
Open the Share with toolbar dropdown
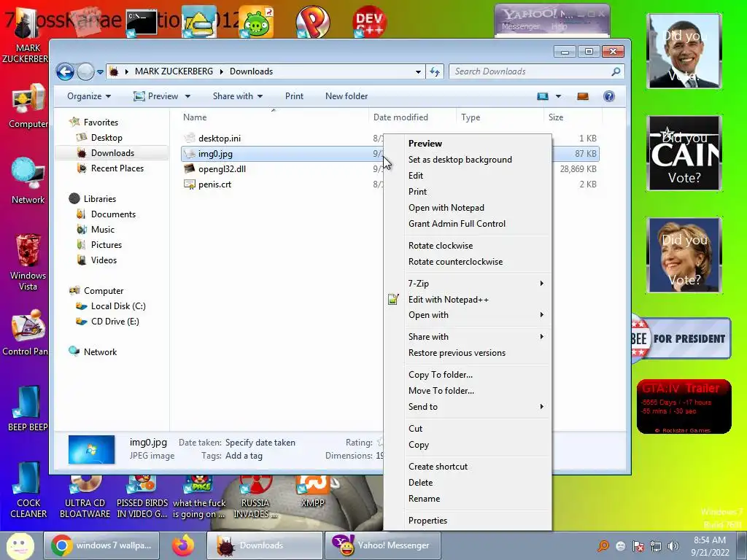[238, 96]
